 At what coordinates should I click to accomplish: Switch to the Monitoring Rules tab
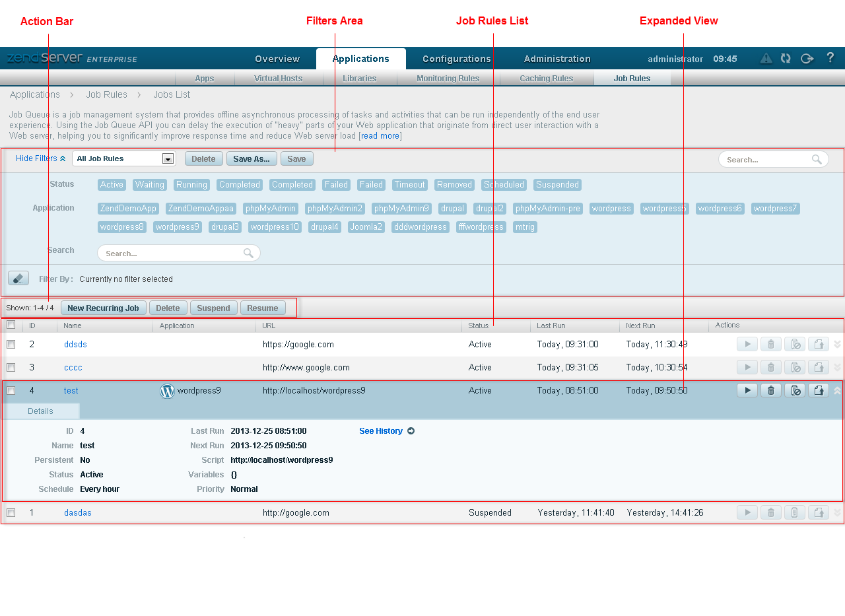[x=448, y=79]
